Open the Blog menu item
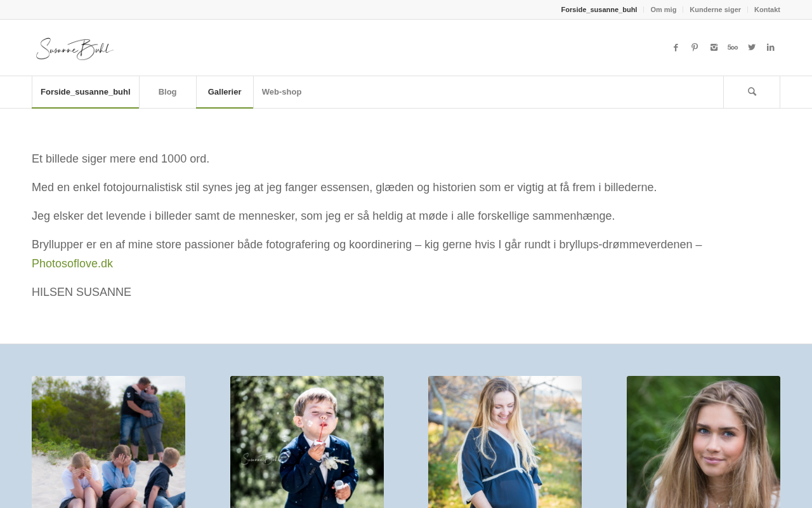 (167, 92)
